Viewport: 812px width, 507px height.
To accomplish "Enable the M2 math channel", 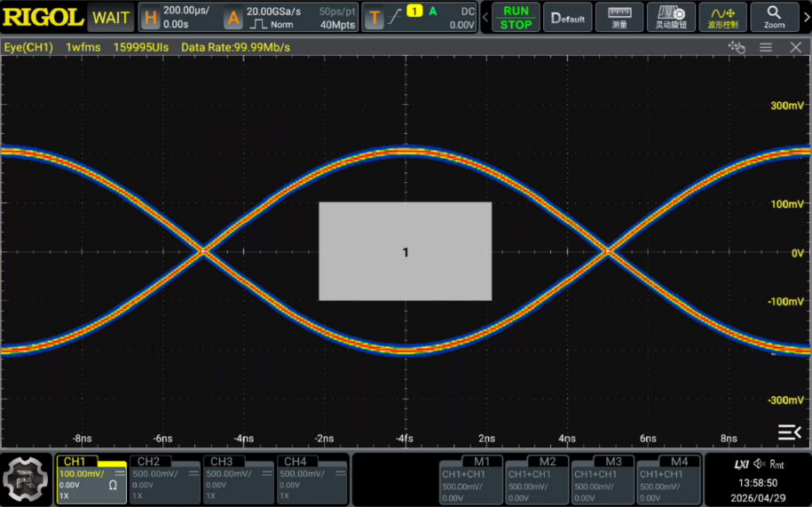I will coord(537,479).
